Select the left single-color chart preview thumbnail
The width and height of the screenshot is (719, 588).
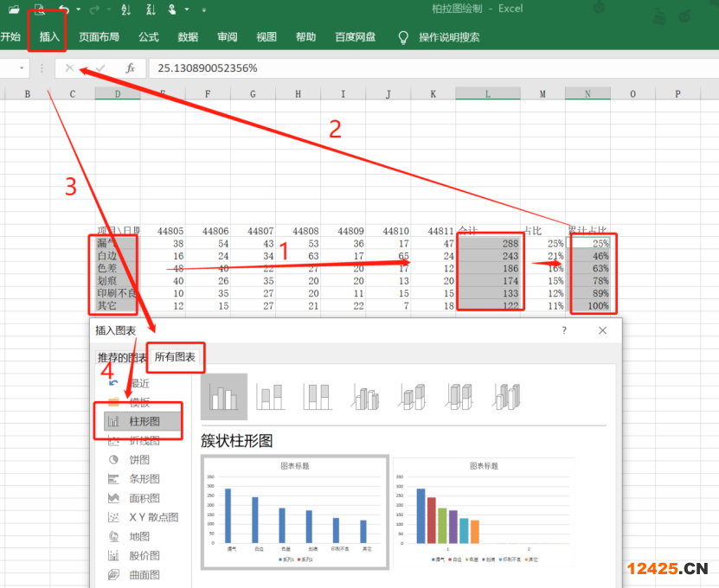point(294,512)
